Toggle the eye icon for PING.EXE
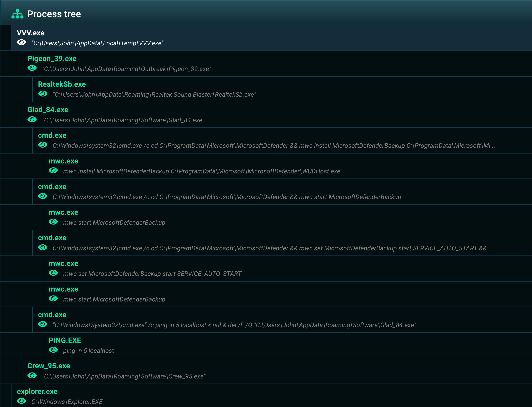This screenshot has height=407, width=532. point(54,350)
